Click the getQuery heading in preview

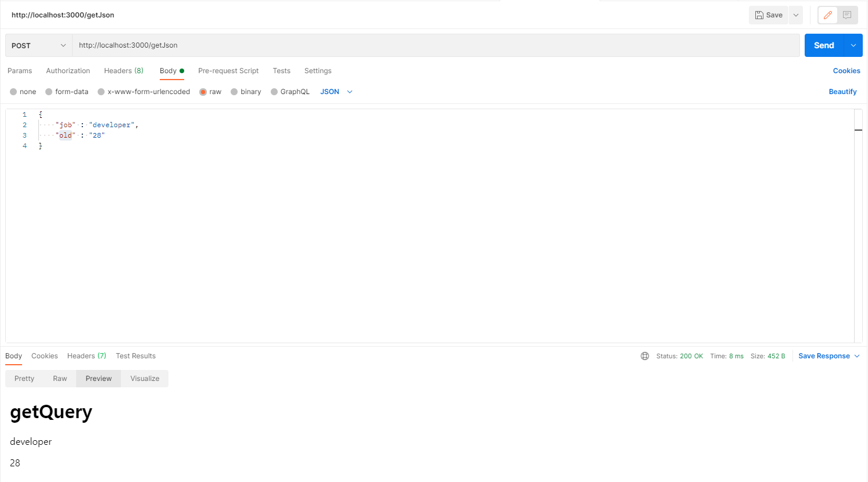(x=51, y=412)
